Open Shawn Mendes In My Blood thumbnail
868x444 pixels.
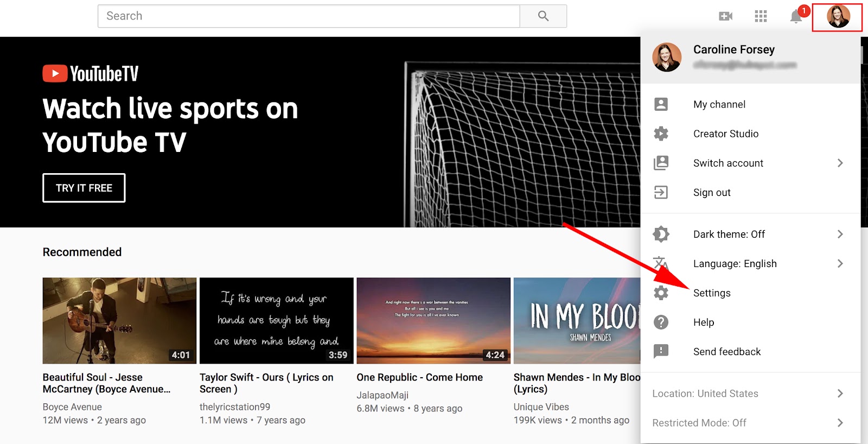[x=577, y=321]
